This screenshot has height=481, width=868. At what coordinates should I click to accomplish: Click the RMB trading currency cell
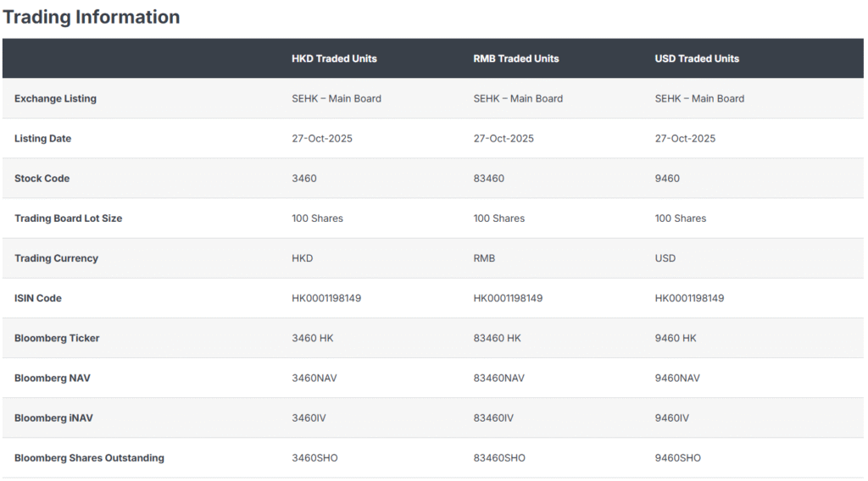[x=484, y=258]
